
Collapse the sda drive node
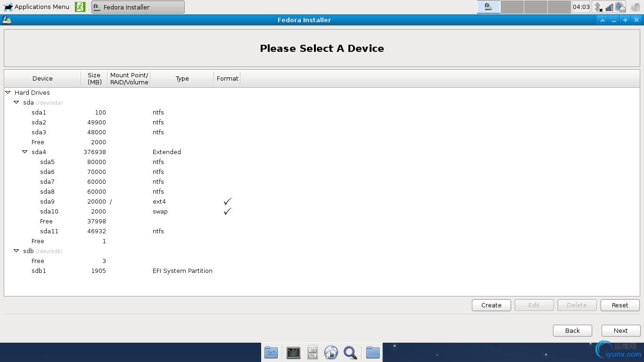point(16,102)
